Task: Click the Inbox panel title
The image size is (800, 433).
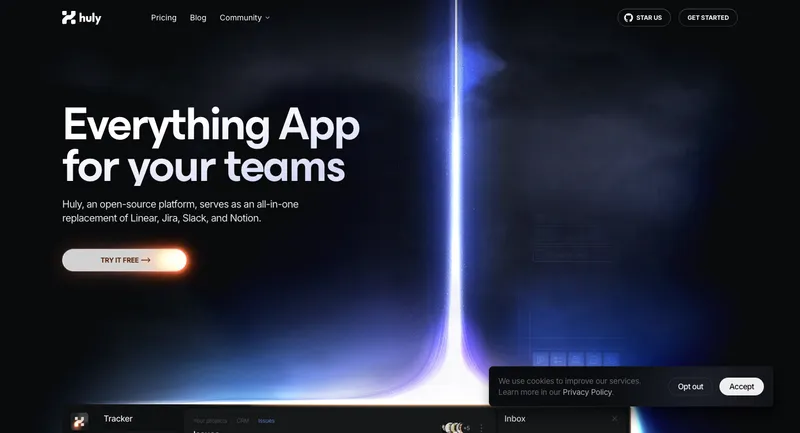Action: pos(515,419)
